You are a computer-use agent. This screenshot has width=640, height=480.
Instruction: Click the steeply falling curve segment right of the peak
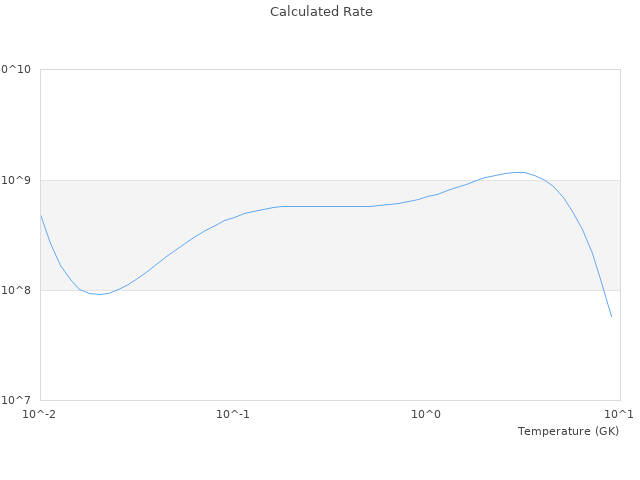click(x=582, y=228)
